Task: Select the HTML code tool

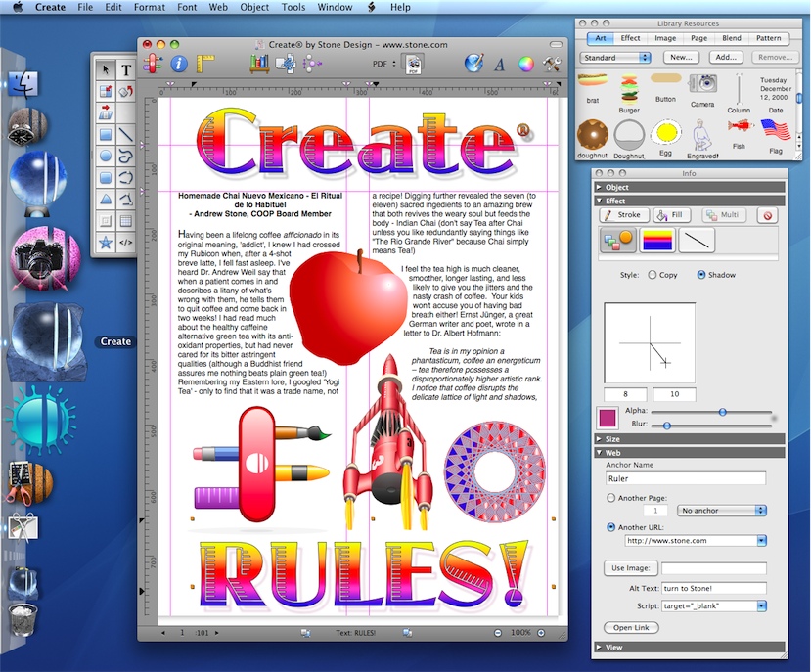Action: [125, 243]
